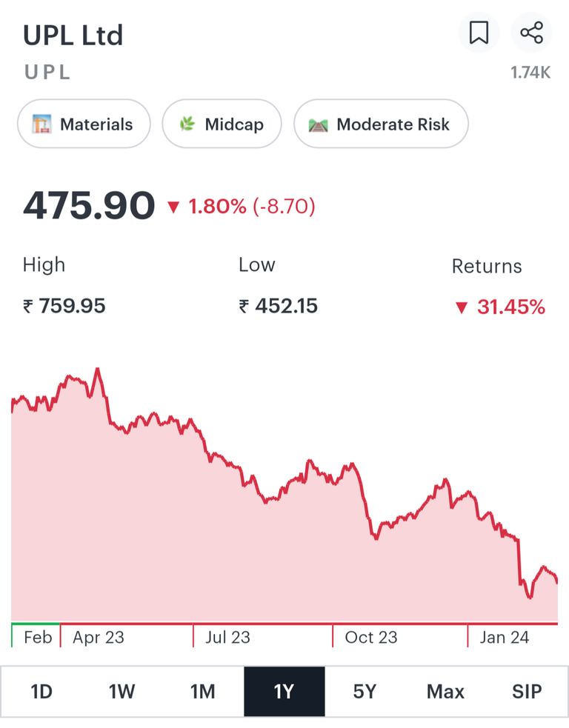The height and width of the screenshot is (728, 569).
Task: Tap the price chart peak near April
Action: click(x=98, y=370)
